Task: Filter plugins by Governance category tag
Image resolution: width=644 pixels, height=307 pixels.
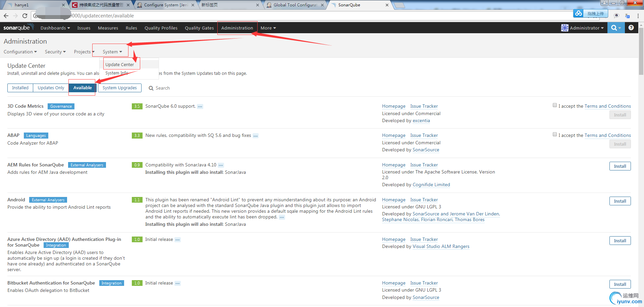Action: pyautogui.click(x=61, y=106)
